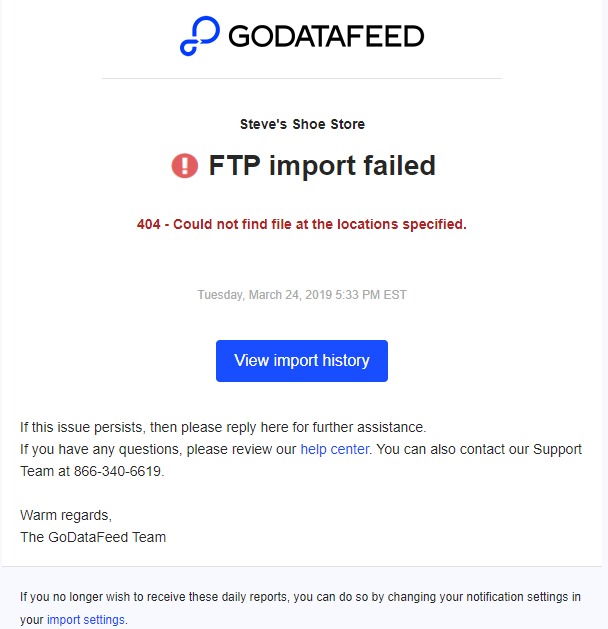This screenshot has height=629, width=608.
Task: Click the GODATAFEED wordmark text
Action: [326, 36]
